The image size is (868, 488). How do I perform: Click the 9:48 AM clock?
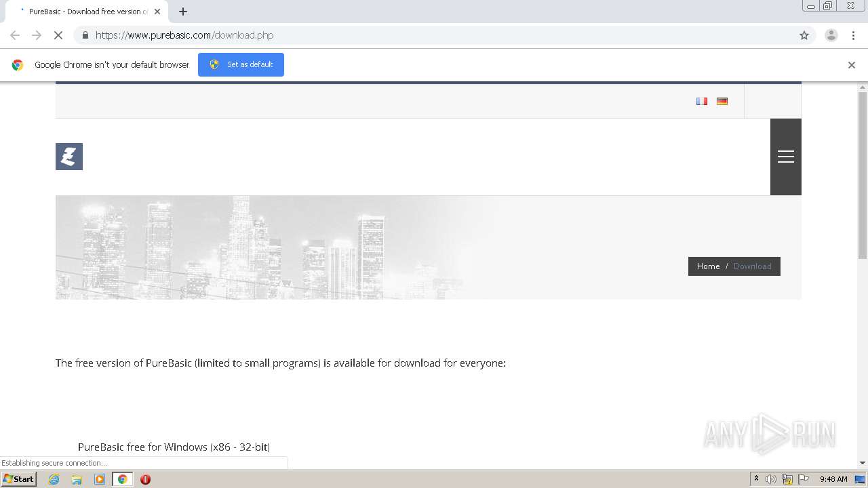pyautogui.click(x=833, y=479)
